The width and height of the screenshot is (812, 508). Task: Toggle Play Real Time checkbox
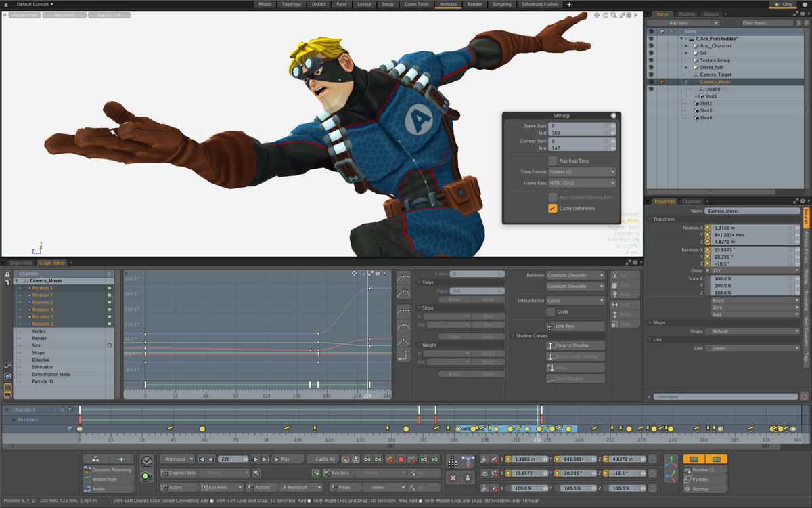(x=552, y=161)
